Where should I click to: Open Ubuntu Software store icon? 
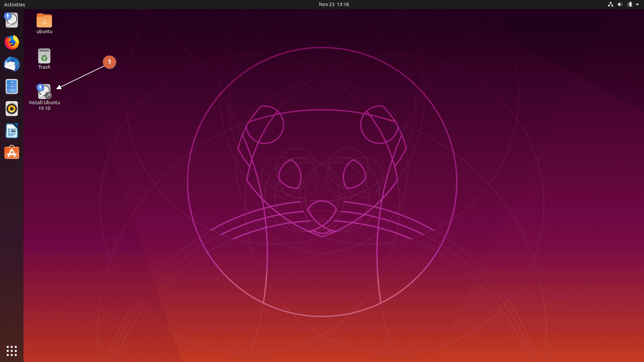click(11, 153)
